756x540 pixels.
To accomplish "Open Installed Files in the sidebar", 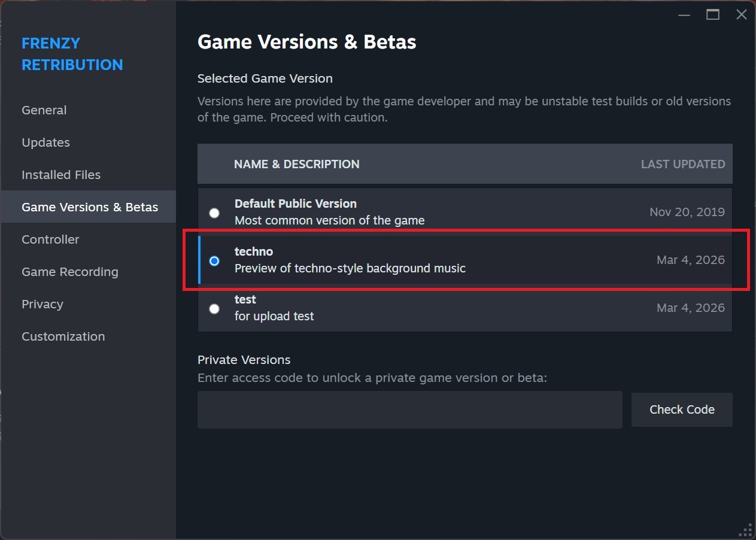I will (x=61, y=175).
